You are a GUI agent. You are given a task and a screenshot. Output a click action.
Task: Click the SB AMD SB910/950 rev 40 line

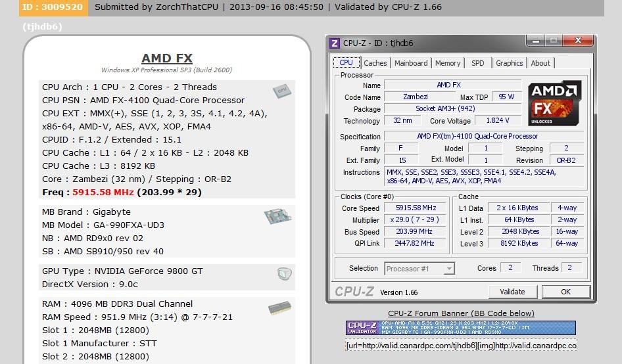(103, 252)
